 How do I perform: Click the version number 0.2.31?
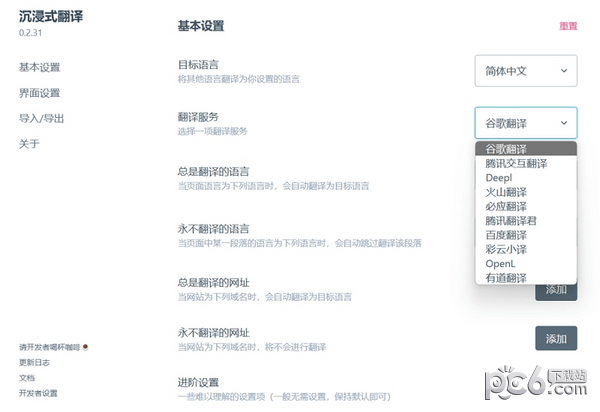(30, 33)
